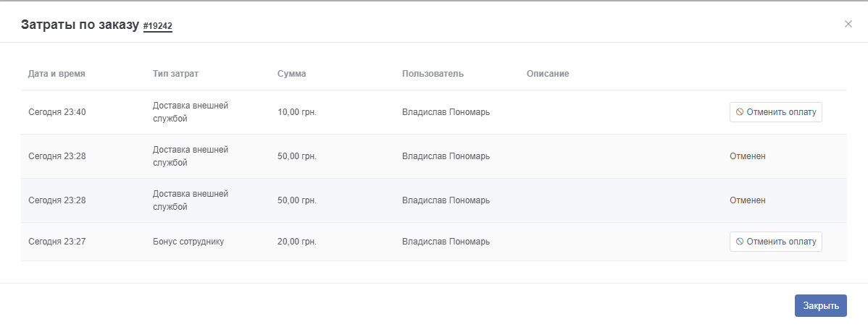868x327 pixels.
Task: Click the Сумма column header
Action: pos(292,74)
